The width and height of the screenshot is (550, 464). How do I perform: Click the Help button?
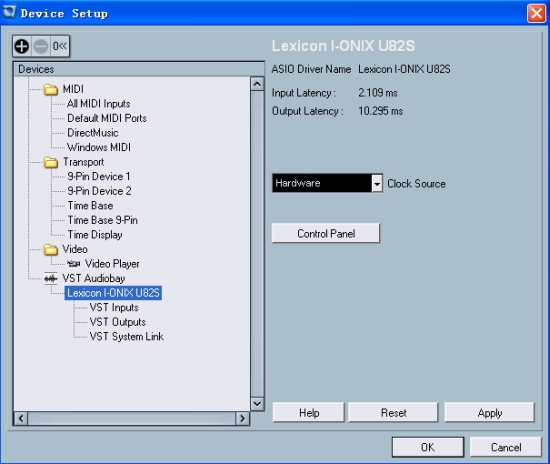309,413
